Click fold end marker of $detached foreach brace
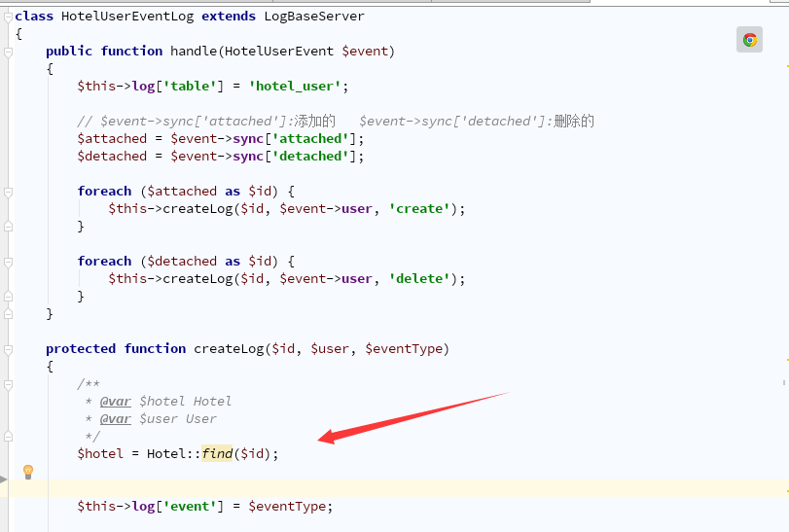Image resolution: width=789 pixels, height=532 pixels. (x=8, y=297)
